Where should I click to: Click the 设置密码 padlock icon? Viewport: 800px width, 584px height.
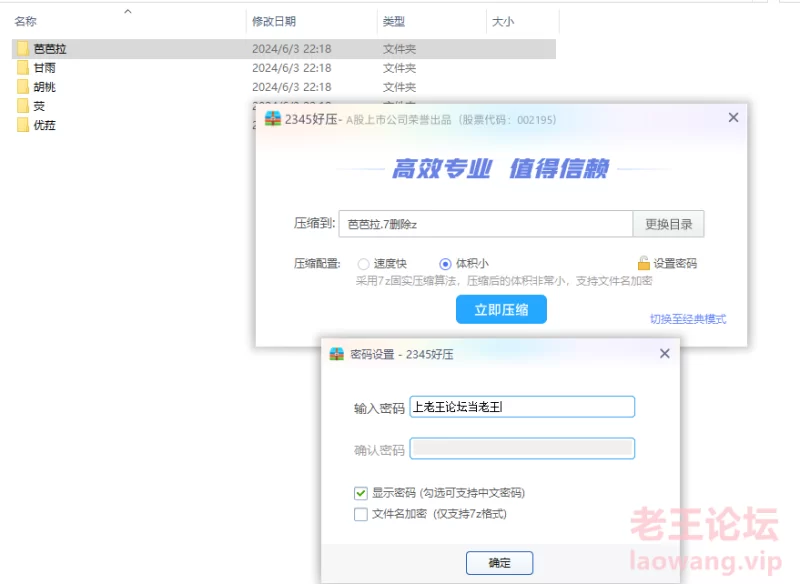pos(643,263)
